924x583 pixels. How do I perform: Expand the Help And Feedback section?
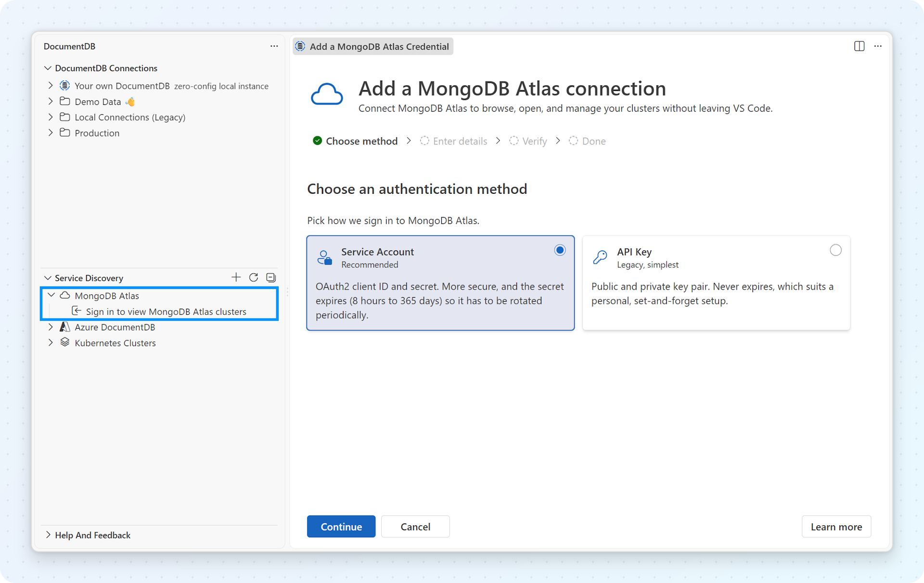(48, 535)
